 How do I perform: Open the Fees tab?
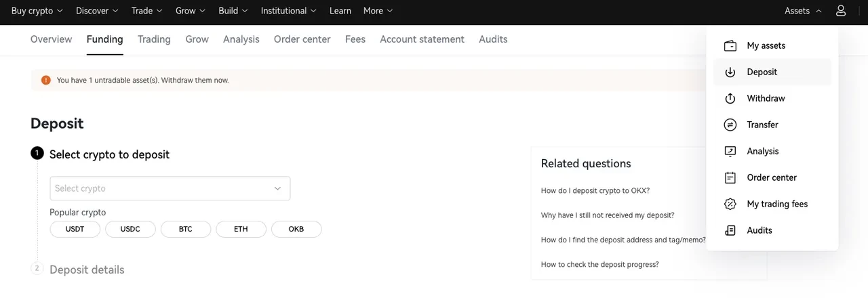[x=355, y=39]
